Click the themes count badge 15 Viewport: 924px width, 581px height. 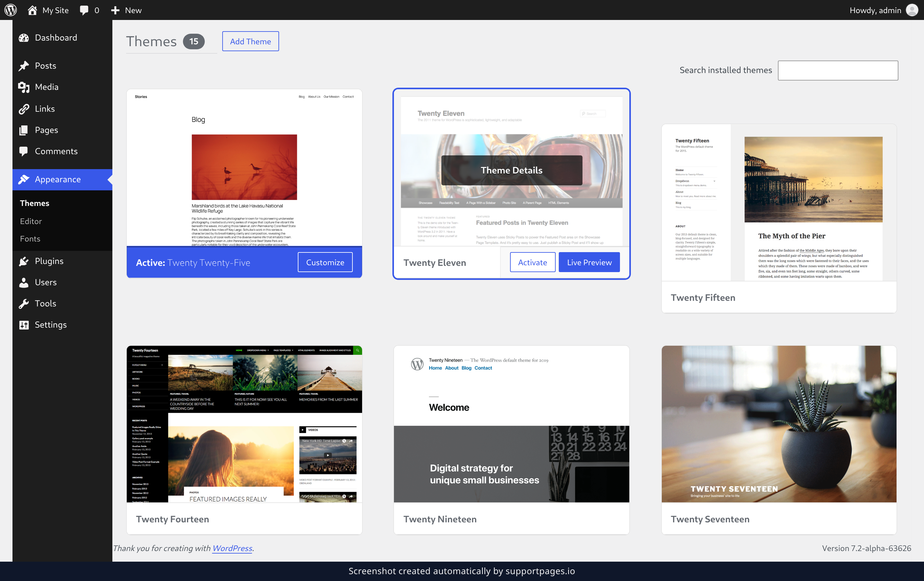click(x=194, y=41)
